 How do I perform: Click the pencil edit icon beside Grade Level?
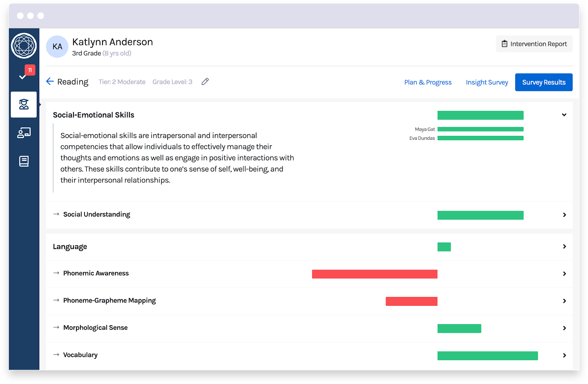205,81
